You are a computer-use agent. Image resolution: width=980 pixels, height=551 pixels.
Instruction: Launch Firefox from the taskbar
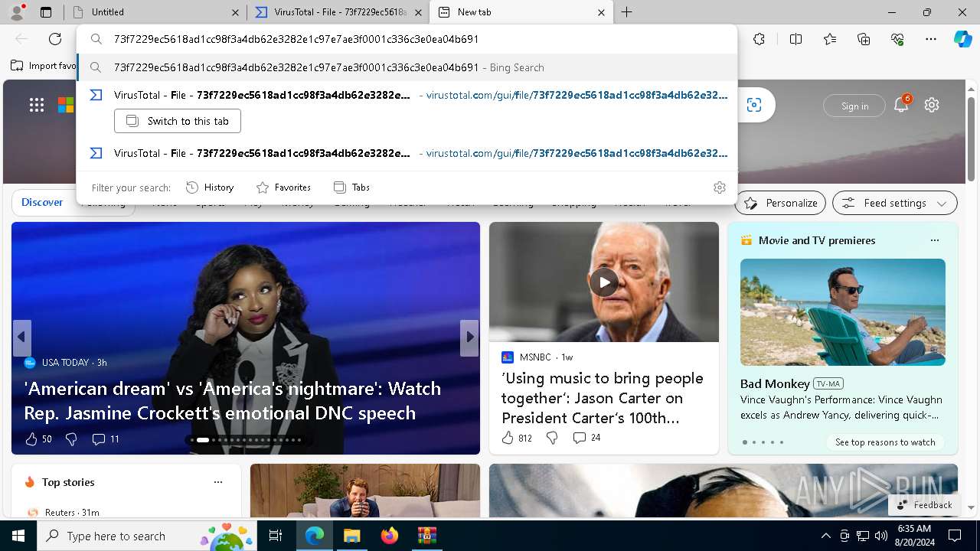[390, 536]
